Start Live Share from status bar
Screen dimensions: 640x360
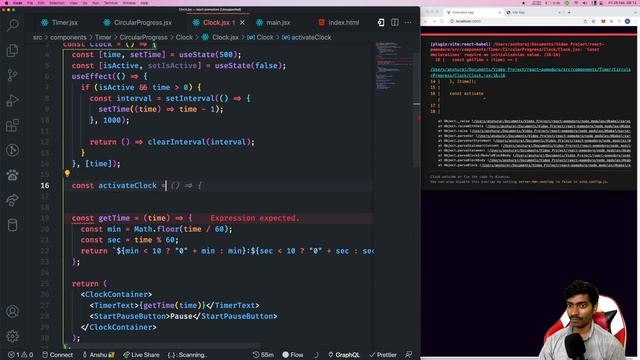(141, 355)
